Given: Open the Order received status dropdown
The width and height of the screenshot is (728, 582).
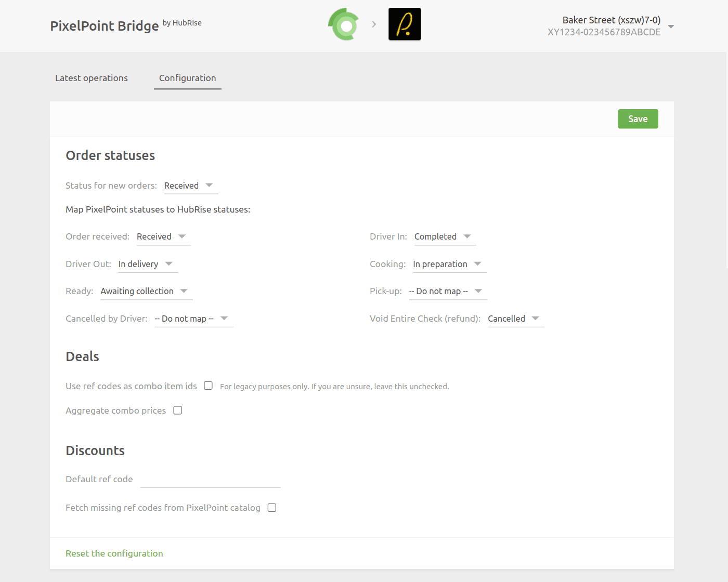Looking at the screenshot, I should coord(164,236).
